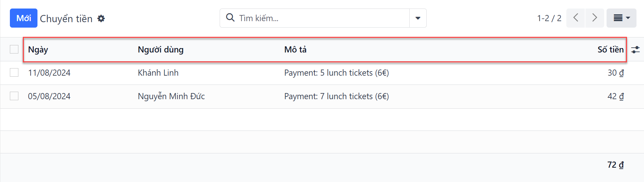Image resolution: width=644 pixels, height=182 pixels.
Task: Click the search magnifier icon
Action: pos(231,18)
